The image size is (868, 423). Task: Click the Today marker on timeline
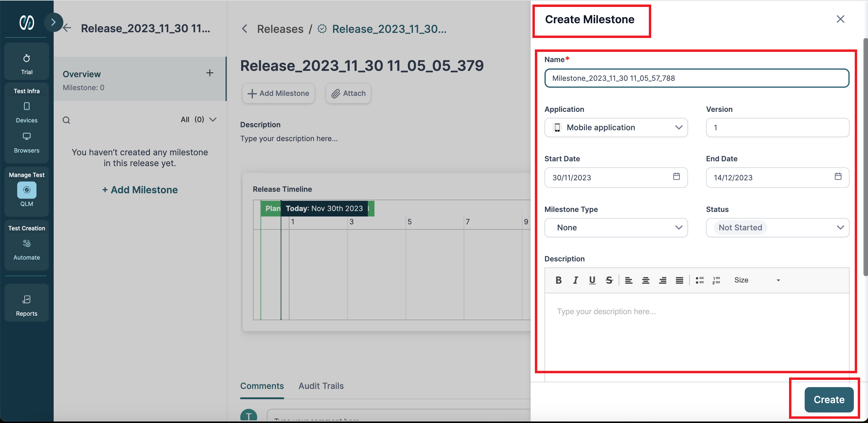[324, 208]
